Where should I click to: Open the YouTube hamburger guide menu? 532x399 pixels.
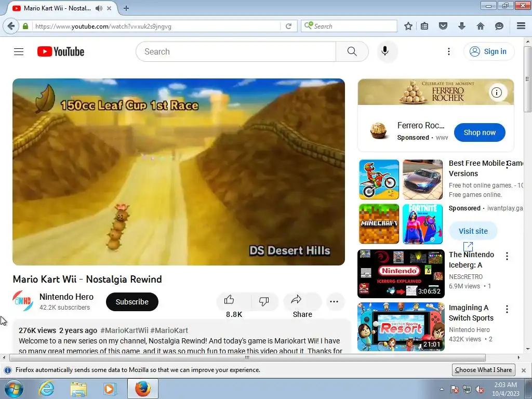pyautogui.click(x=19, y=51)
